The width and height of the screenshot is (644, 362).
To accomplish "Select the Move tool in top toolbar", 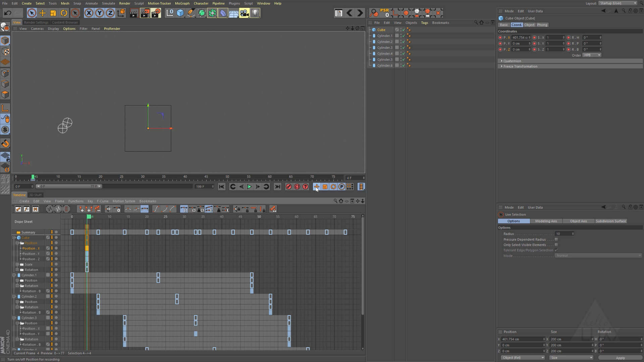I will (x=43, y=13).
